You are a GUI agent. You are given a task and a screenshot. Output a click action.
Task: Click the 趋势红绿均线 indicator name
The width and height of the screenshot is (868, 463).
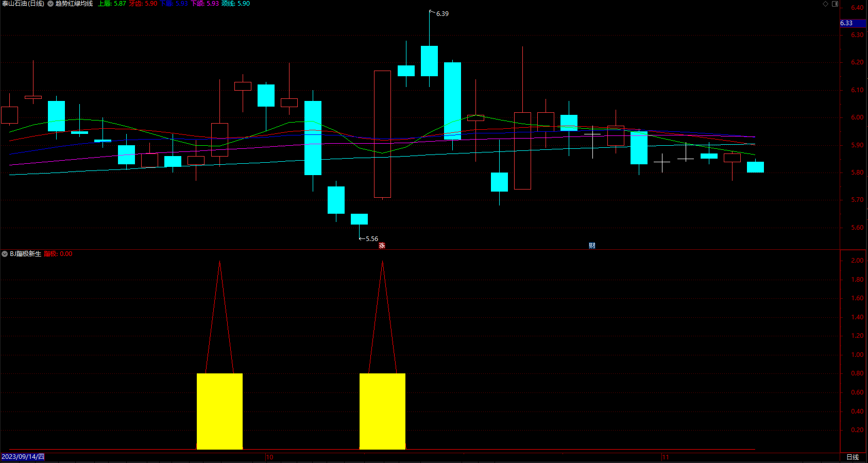[74, 4]
